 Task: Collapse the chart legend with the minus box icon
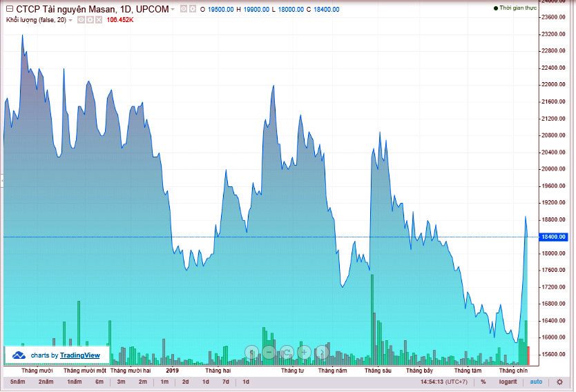click(8, 9)
